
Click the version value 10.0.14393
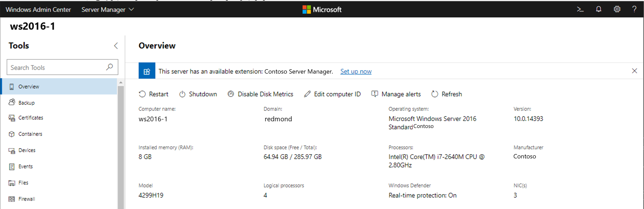point(528,119)
